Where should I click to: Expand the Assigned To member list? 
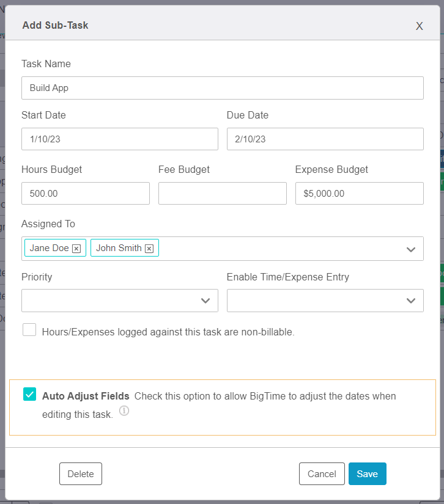pos(410,249)
